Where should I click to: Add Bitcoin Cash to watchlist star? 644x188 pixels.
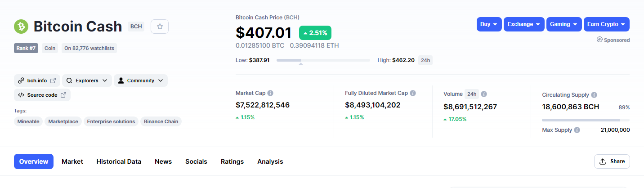point(160,27)
